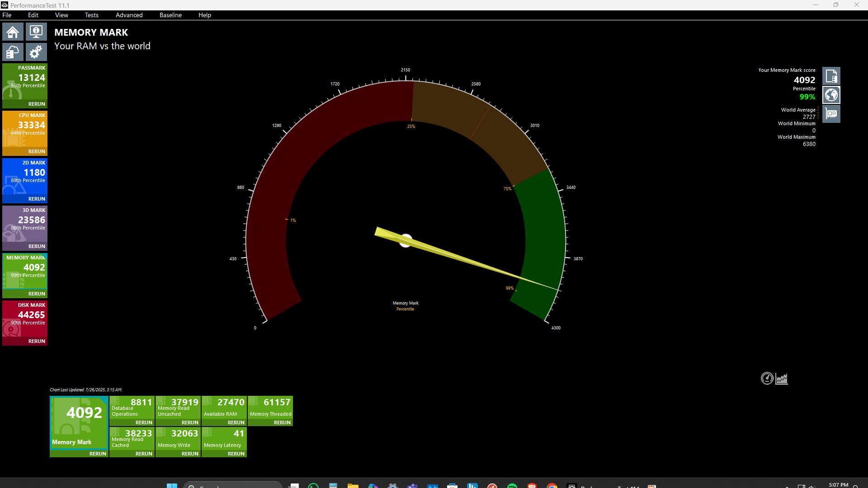Select the 3D Mark 23586 tile
The height and width of the screenshot is (488, 868).
coord(25,224)
